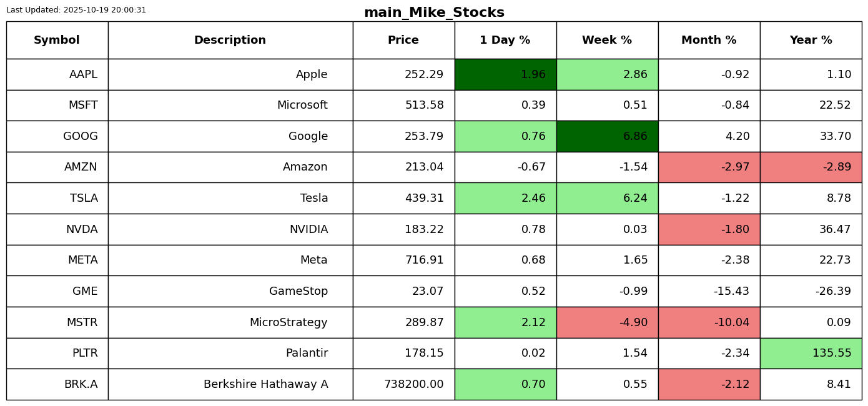Click the main_Mike_Stocks table title
The height and width of the screenshot is (406, 868).
pos(434,12)
